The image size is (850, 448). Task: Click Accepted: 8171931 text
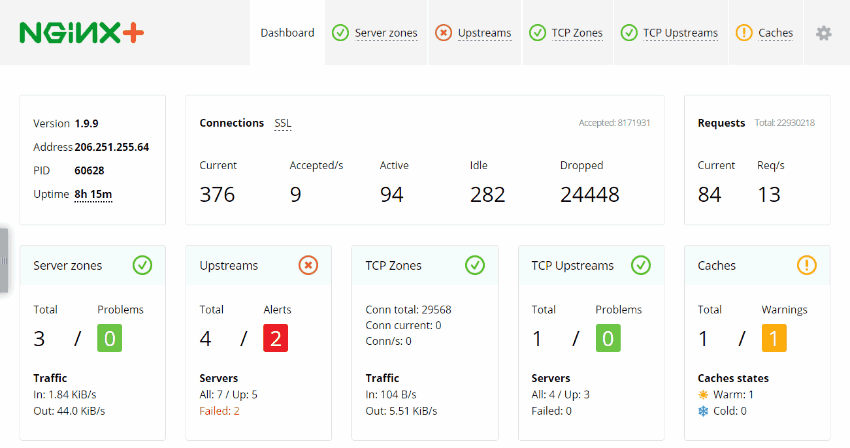(x=614, y=123)
